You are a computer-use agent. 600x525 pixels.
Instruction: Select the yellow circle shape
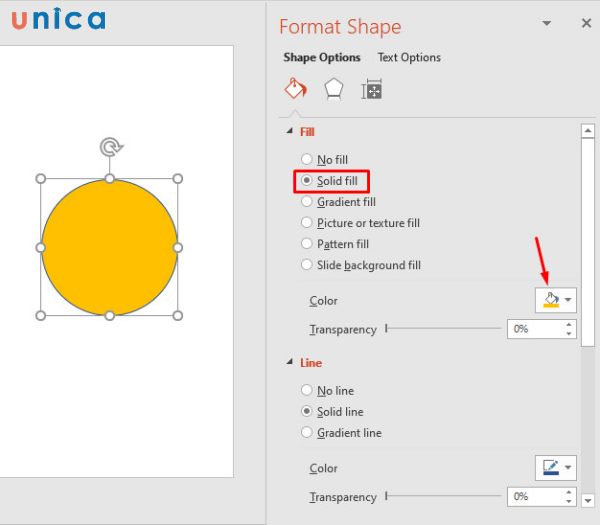pyautogui.click(x=109, y=247)
